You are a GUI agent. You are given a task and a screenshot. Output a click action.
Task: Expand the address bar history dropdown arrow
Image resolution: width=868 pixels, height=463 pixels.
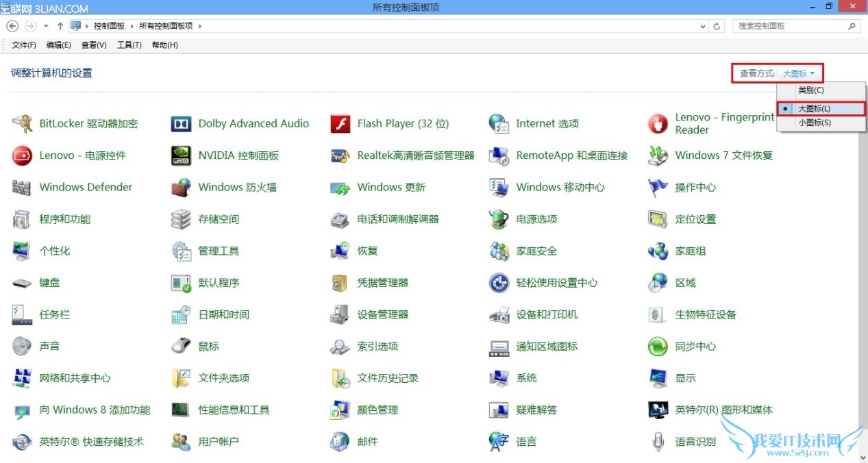[703, 26]
